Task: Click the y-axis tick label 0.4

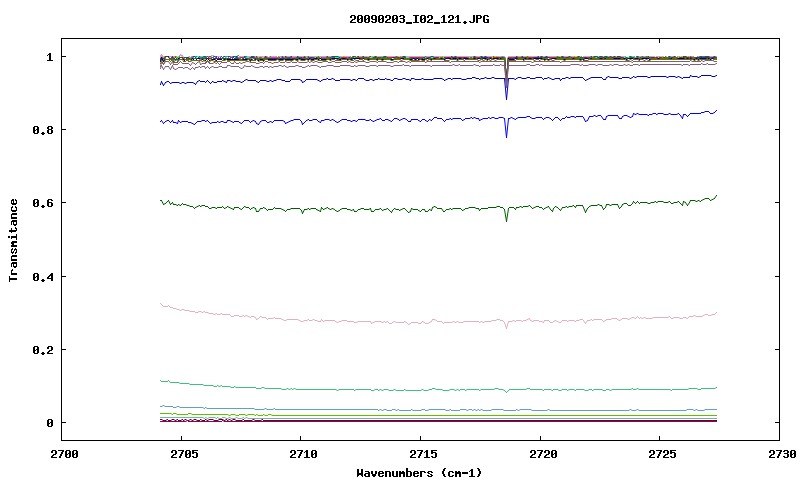Action: (x=43, y=276)
